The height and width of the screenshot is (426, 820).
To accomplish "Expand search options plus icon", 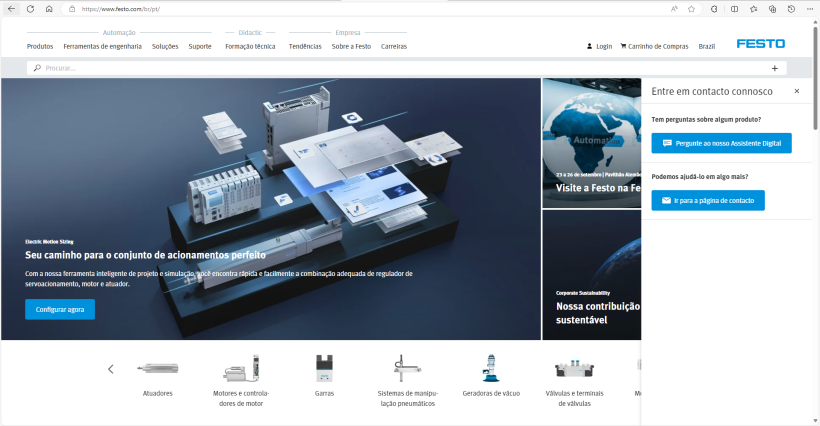I will point(775,68).
